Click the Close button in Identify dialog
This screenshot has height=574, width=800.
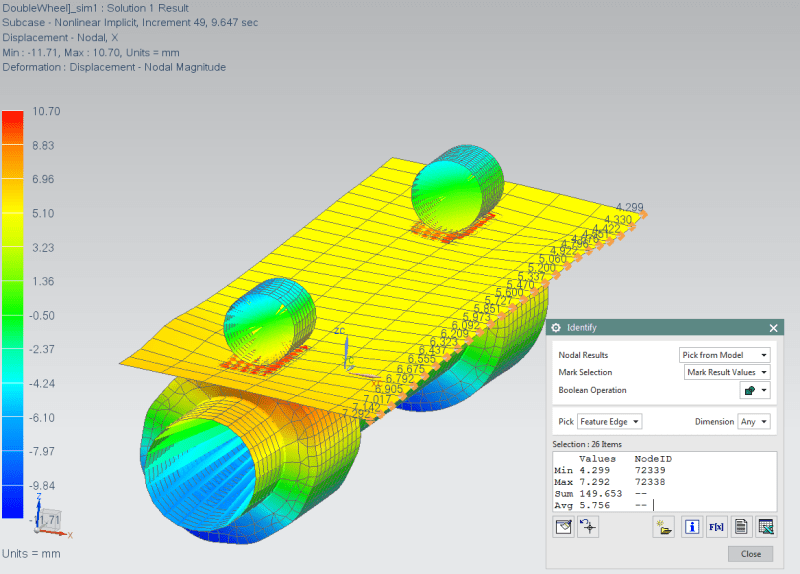[x=751, y=554]
